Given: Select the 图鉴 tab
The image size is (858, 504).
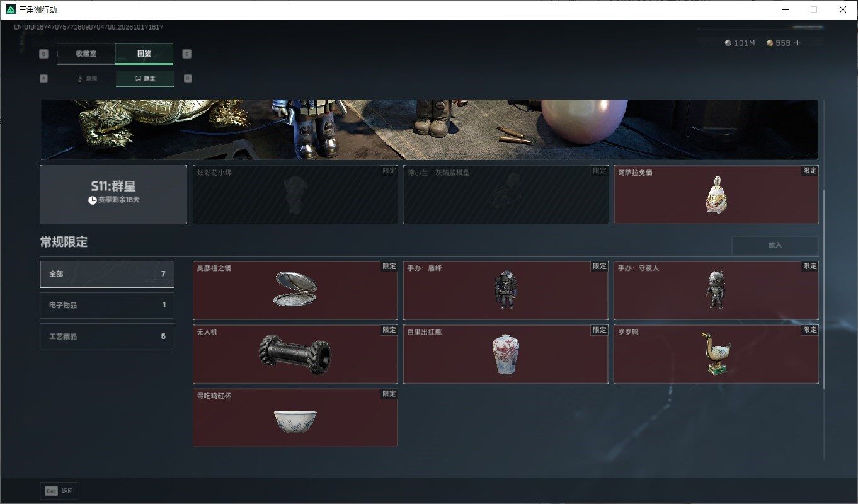Looking at the screenshot, I should point(144,54).
